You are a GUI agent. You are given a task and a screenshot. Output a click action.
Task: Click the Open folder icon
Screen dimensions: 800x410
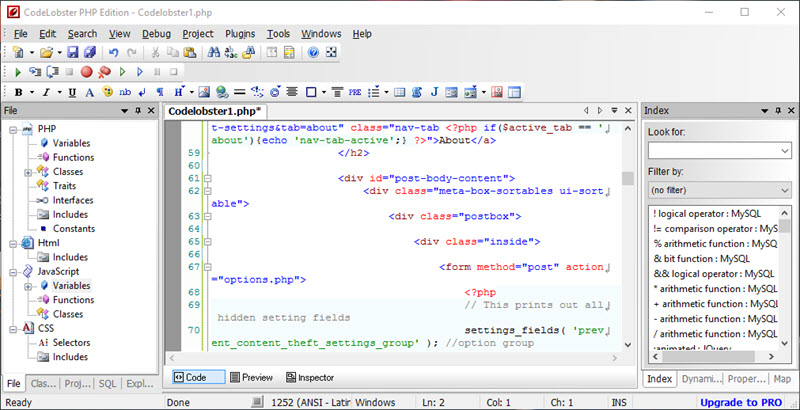tap(46, 53)
